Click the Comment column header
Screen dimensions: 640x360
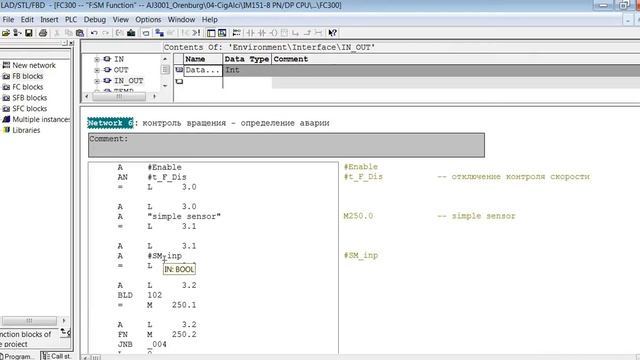coord(456,59)
